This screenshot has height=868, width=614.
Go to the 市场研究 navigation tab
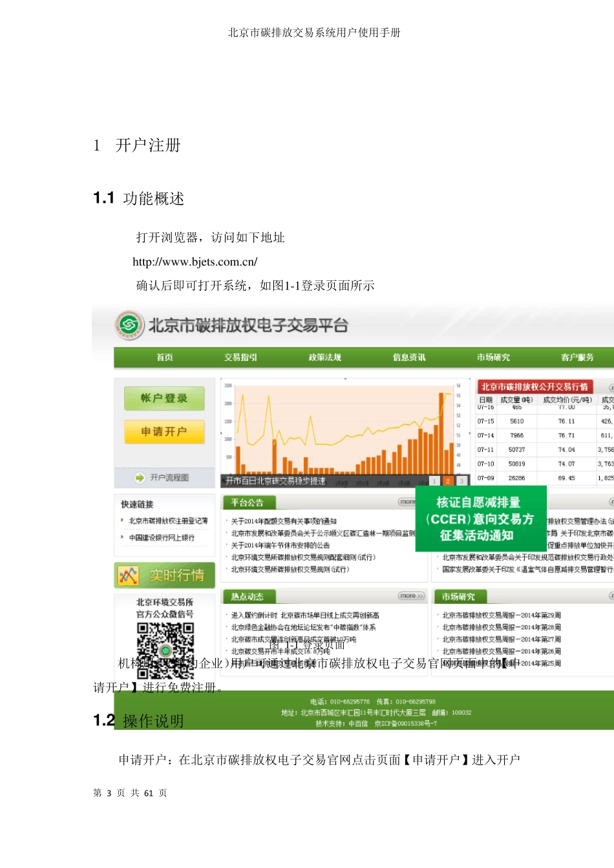493,357
